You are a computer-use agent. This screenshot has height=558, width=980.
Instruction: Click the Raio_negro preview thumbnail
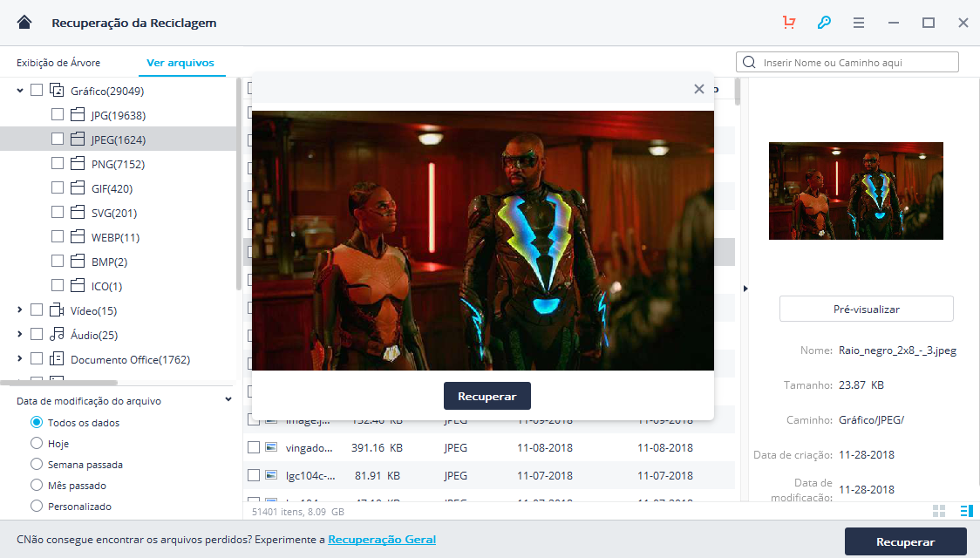[x=855, y=191]
